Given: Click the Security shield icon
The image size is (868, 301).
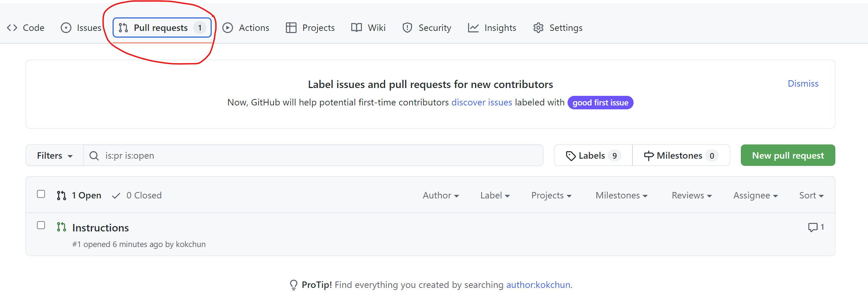Looking at the screenshot, I should pos(407,28).
